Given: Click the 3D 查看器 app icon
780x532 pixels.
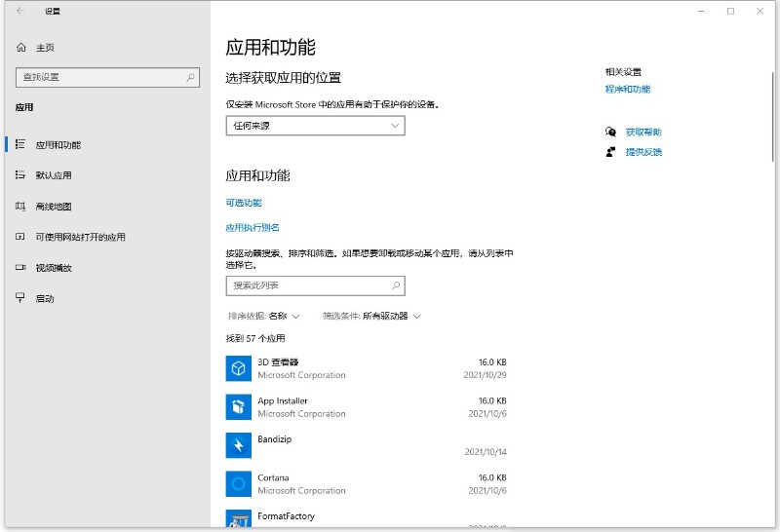Looking at the screenshot, I should 239,368.
